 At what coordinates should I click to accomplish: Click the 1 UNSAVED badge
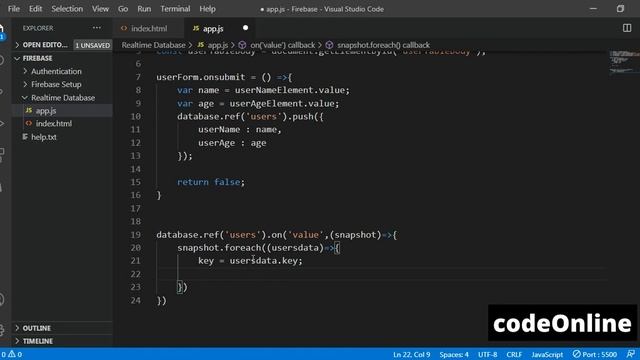point(93,45)
